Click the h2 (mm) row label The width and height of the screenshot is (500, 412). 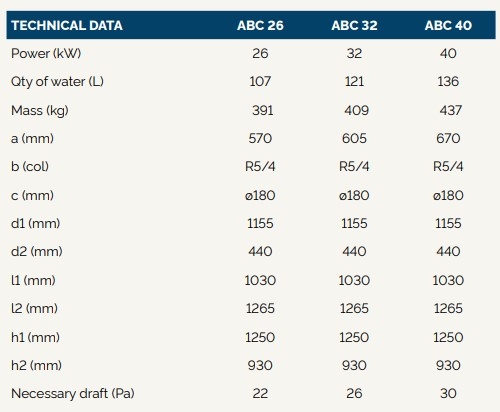click(36, 366)
